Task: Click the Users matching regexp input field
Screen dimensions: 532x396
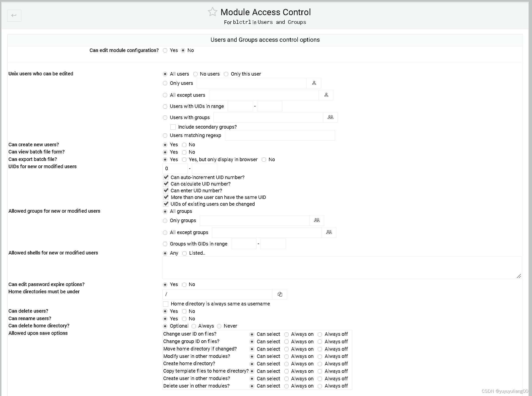Action: click(279, 135)
